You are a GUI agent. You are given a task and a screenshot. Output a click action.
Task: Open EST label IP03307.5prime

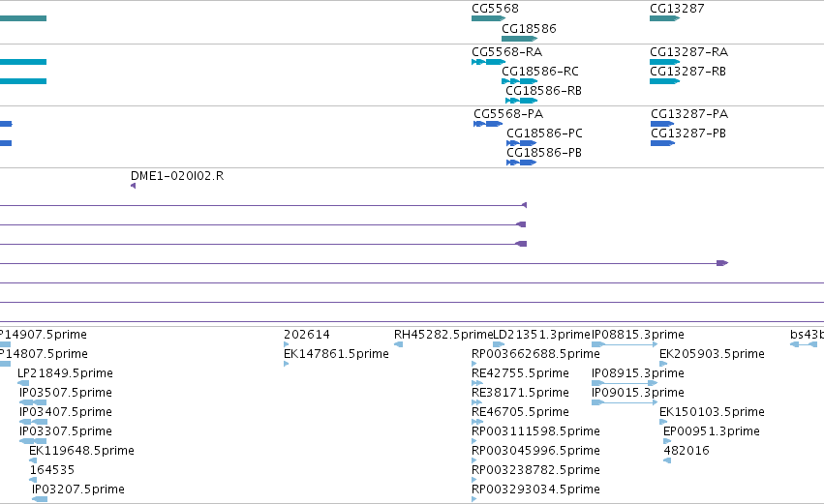(x=66, y=431)
